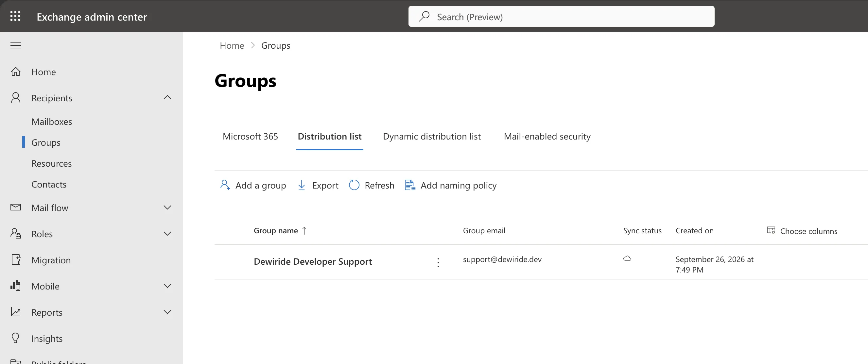Click the Add naming policy document icon
This screenshot has height=364, width=868.
click(410, 185)
